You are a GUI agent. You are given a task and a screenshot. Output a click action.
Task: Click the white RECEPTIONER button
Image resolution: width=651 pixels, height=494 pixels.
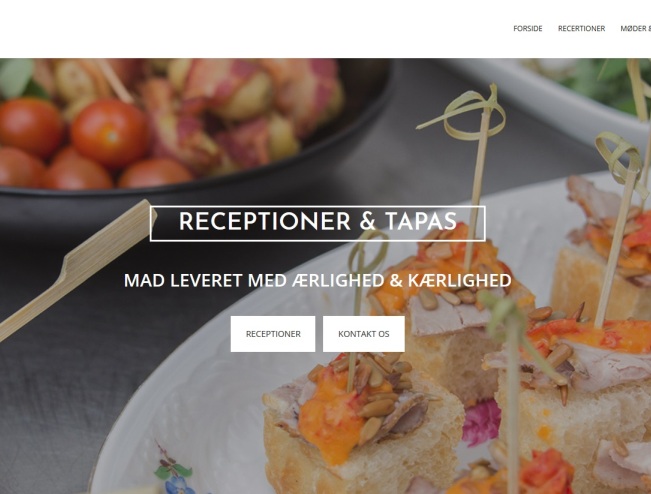click(273, 334)
